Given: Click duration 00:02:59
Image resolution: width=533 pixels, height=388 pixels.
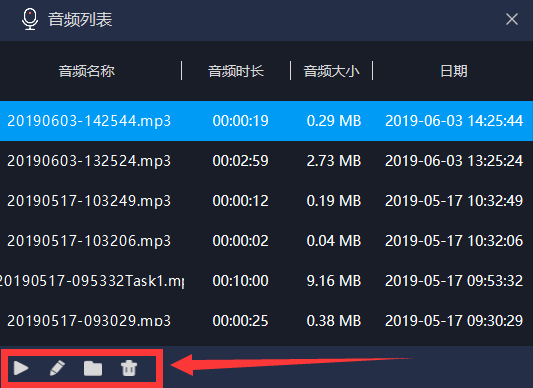Looking at the screenshot, I should click(x=241, y=161).
